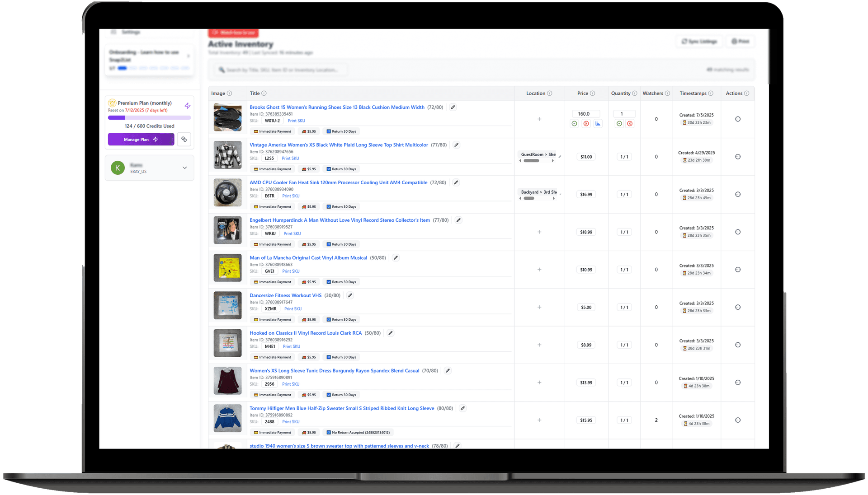Screen dimensions: 868x495
Task: Click the red Watch how to use banner
Action: (233, 33)
